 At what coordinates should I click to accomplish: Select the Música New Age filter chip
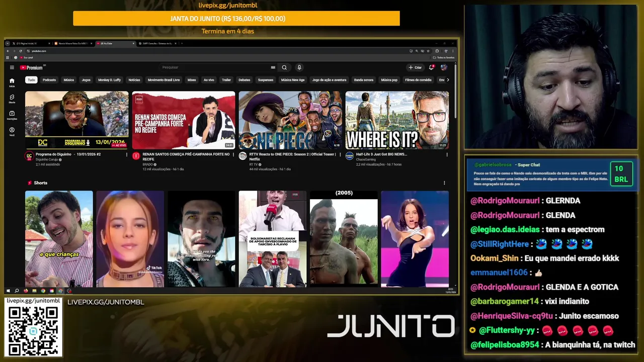(293, 80)
